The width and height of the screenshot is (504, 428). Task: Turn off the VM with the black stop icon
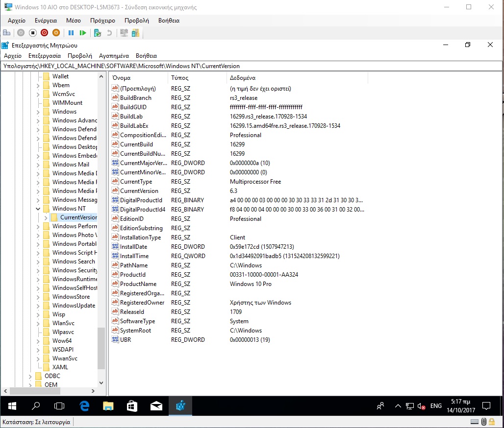[32, 33]
